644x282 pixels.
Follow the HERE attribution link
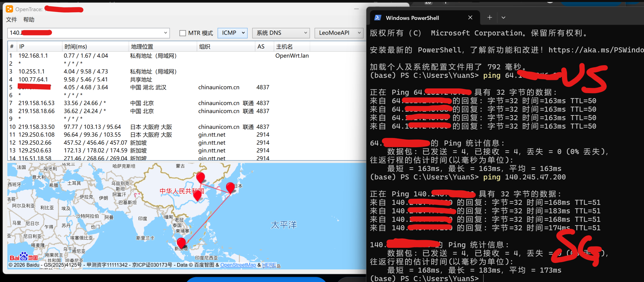point(269,265)
